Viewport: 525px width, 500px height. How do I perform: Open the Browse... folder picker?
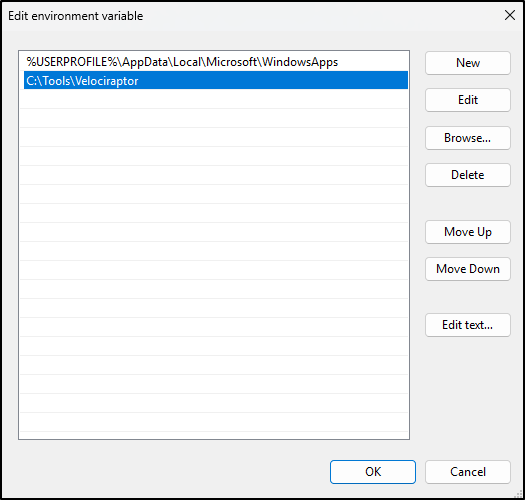click(468, 138)
